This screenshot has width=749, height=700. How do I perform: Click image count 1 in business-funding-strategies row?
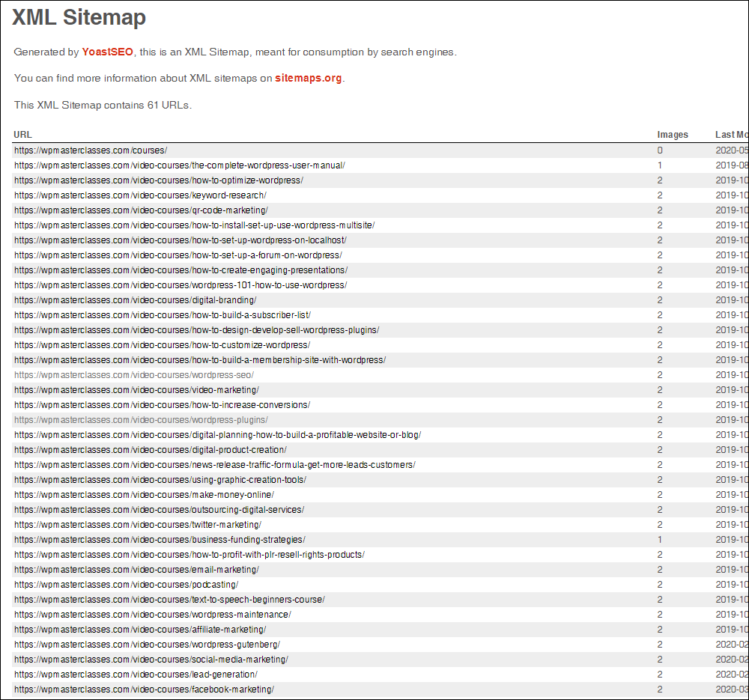click(x=660, y=540)
